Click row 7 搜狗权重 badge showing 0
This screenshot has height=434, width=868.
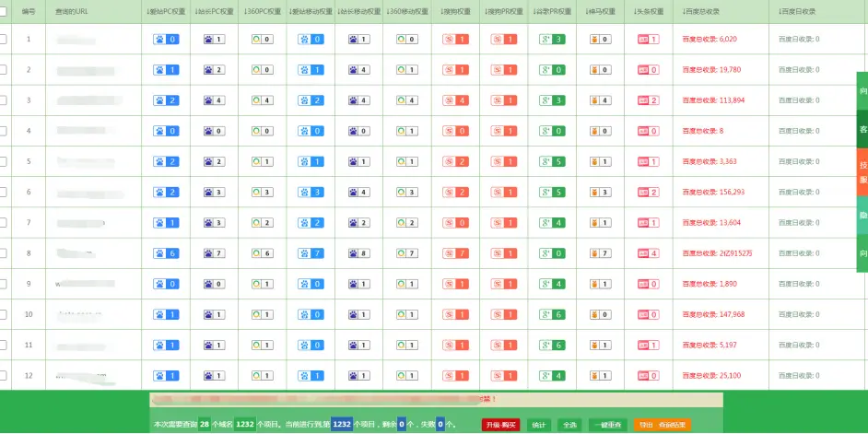[455, 223]
